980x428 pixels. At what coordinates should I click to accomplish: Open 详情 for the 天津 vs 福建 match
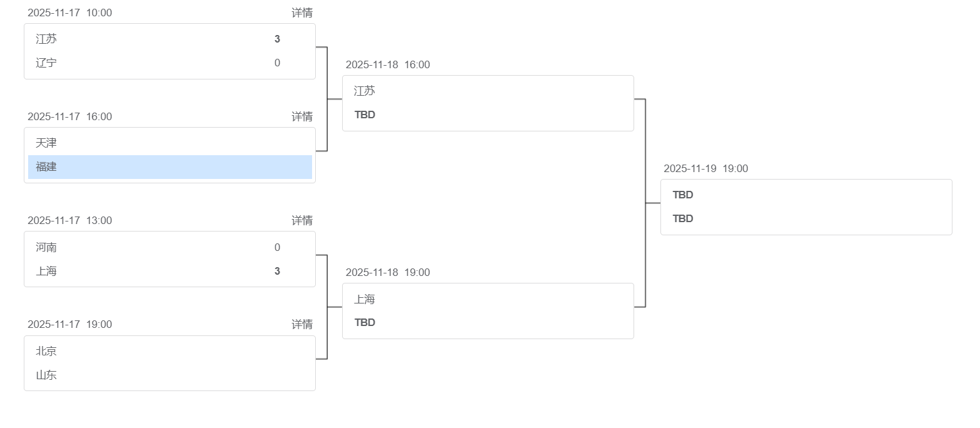[302, 116]
